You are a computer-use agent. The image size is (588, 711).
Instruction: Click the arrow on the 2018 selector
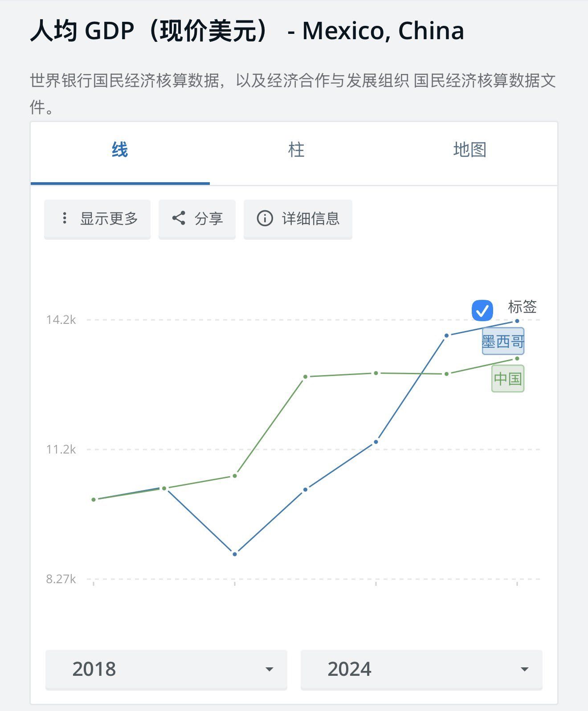269,669
